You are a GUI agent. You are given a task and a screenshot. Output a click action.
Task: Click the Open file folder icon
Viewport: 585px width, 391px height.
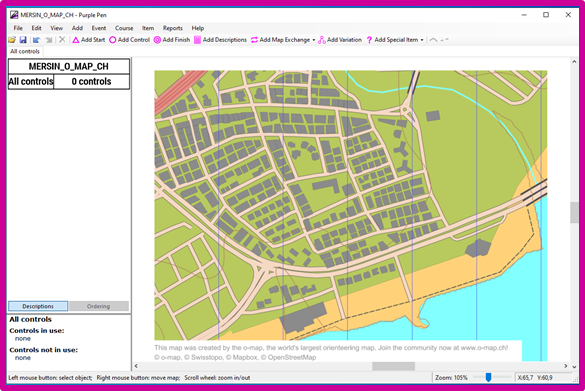coord(12,40)
